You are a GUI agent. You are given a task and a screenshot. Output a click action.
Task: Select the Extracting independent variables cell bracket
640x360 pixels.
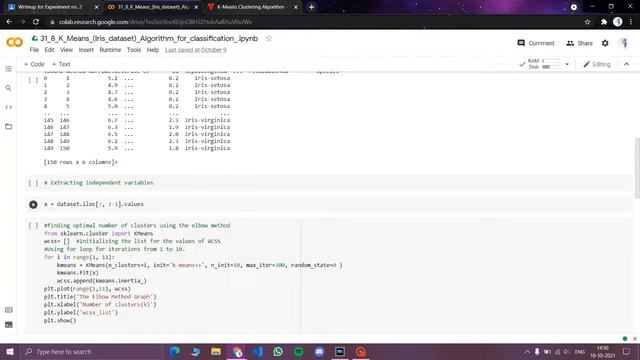click(x=33, y=183)
